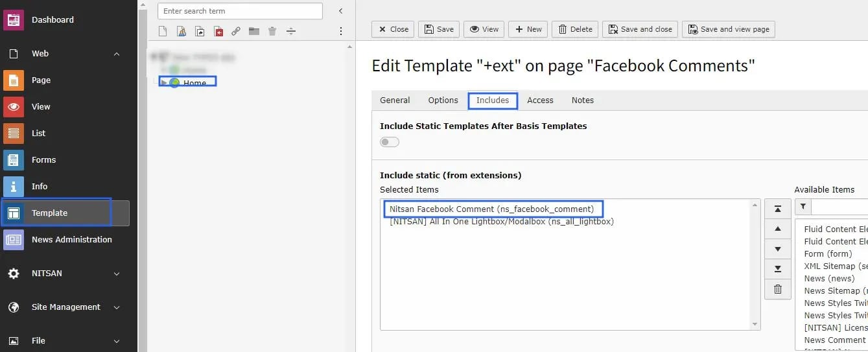Open the View module eye icon

(14, 107)
